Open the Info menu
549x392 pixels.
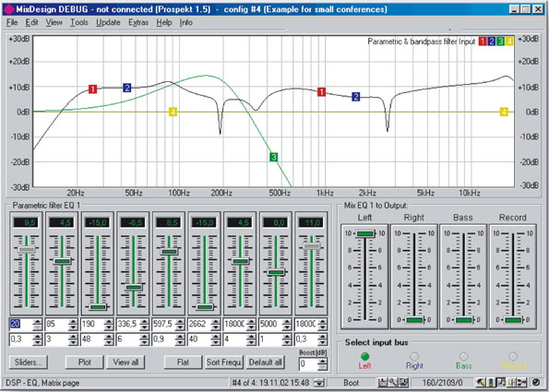click(x=185, y=23)
